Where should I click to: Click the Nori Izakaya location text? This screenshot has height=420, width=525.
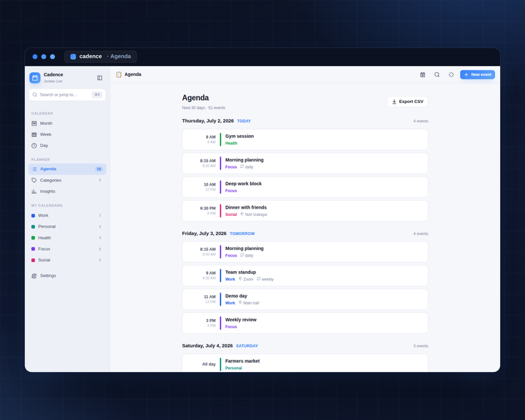point(256,215)
